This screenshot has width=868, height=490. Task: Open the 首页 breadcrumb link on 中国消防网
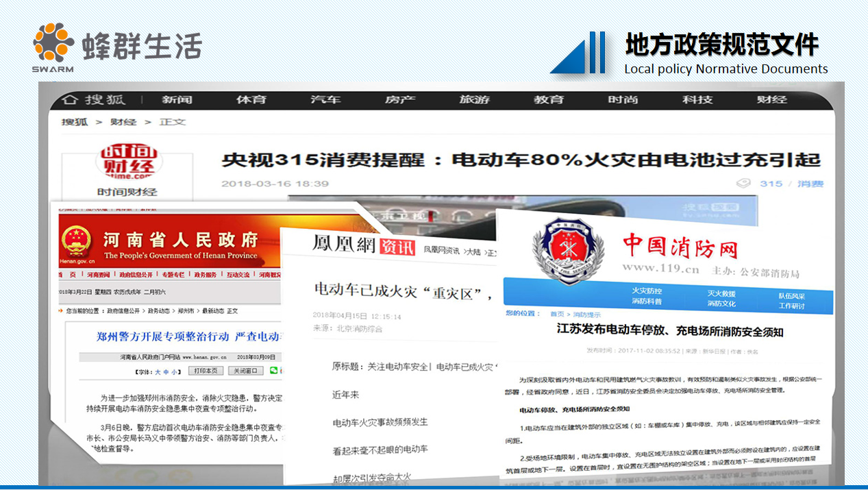[x=558, y=314]
